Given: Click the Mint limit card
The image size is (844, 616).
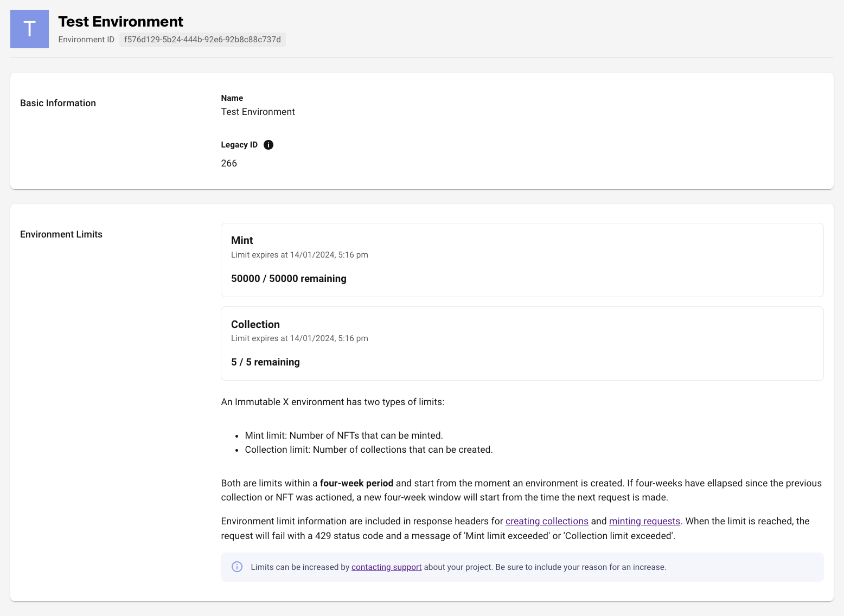Looking at the screenshot, I should [522, 260].
